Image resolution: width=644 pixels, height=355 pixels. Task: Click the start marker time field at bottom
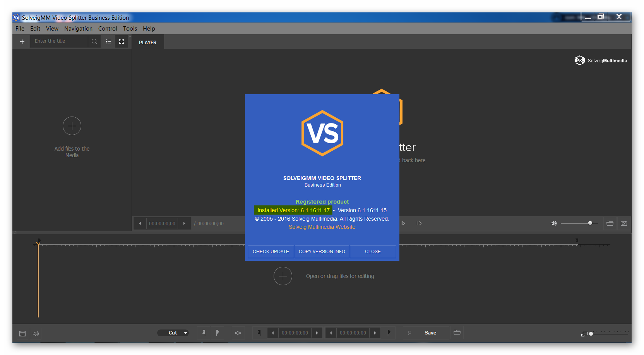(295, 333)
